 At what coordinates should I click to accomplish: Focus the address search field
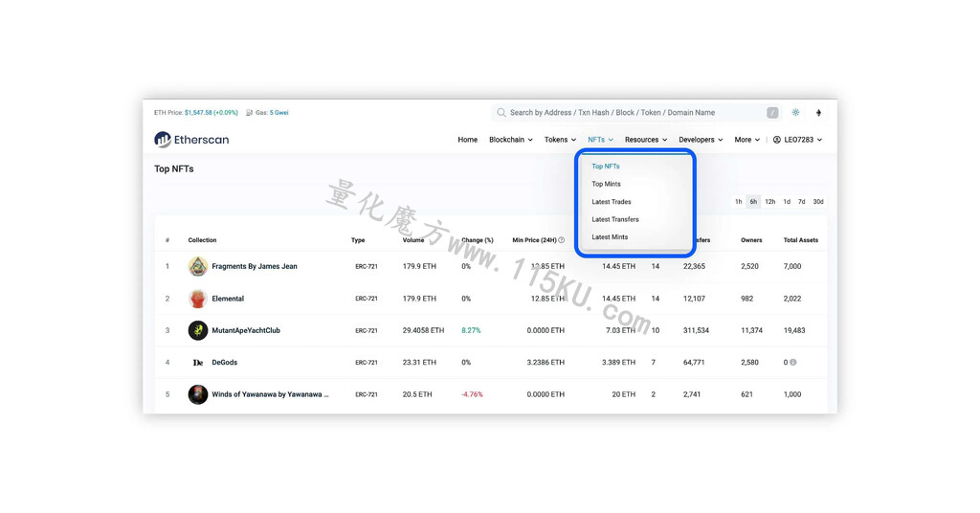[635, 113]
